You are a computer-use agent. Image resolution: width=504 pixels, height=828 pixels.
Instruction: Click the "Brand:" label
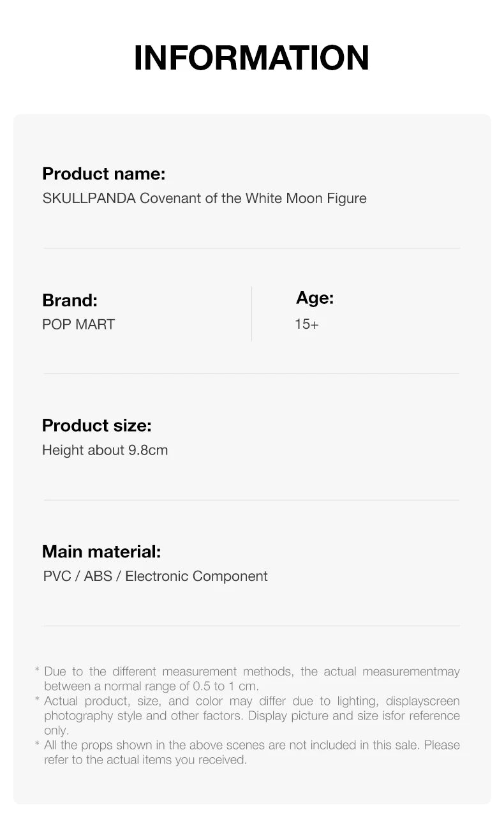coord(70,300)
